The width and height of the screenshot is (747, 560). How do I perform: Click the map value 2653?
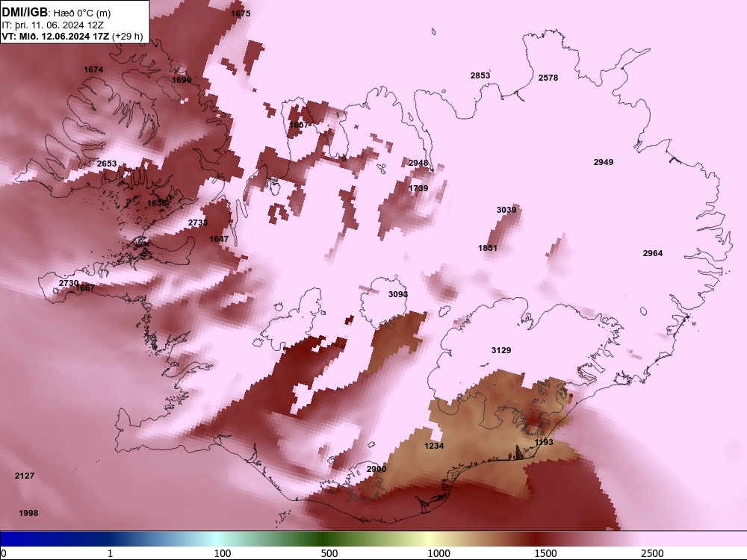(107, 164)
